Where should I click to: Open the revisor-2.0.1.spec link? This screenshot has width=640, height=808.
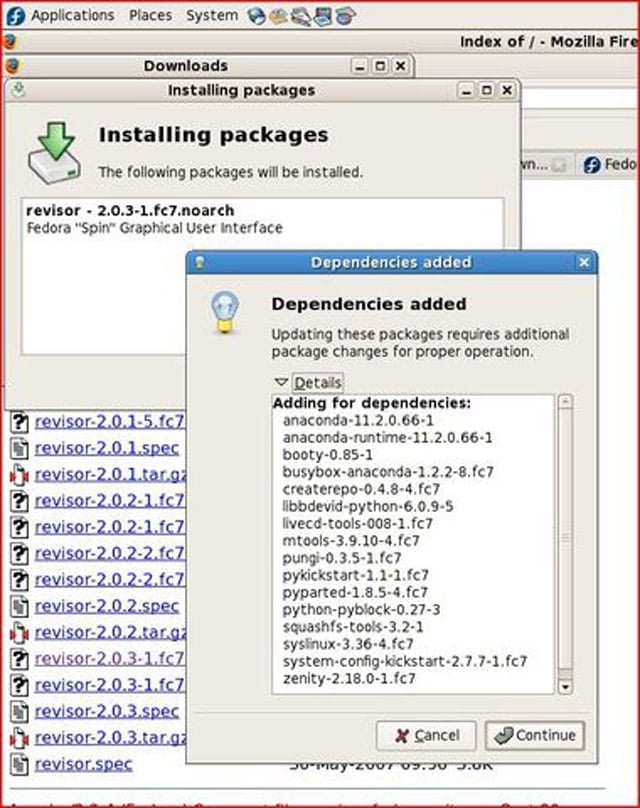(107, 448)
